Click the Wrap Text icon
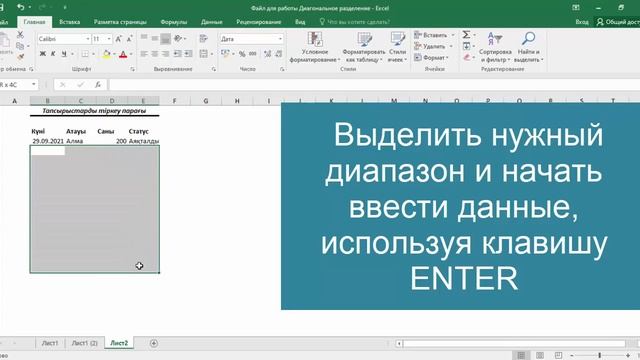The width and height of the screenshot is (640, 360). click(203, 38)
